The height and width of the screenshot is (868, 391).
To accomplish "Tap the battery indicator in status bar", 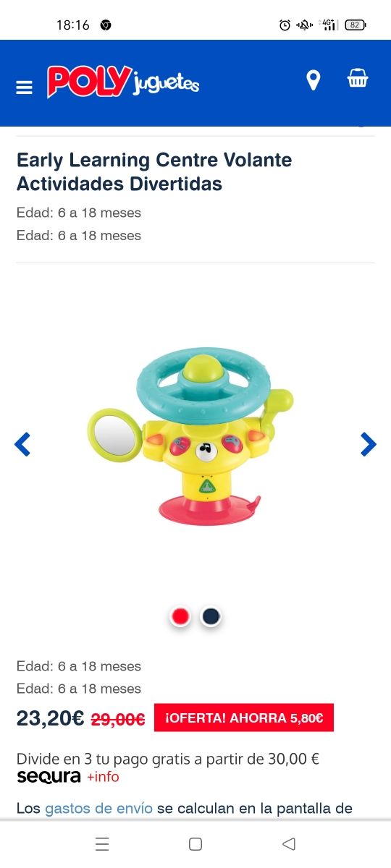I will [x=355, y=25].
